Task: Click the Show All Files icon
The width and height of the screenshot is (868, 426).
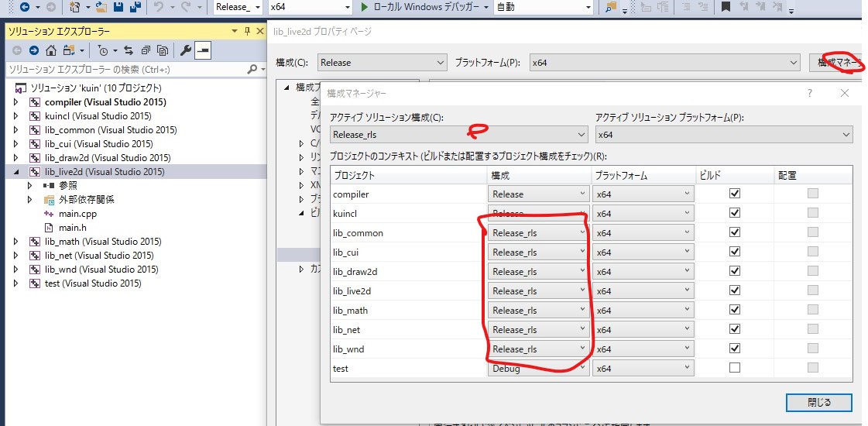Action: point(163,50)
